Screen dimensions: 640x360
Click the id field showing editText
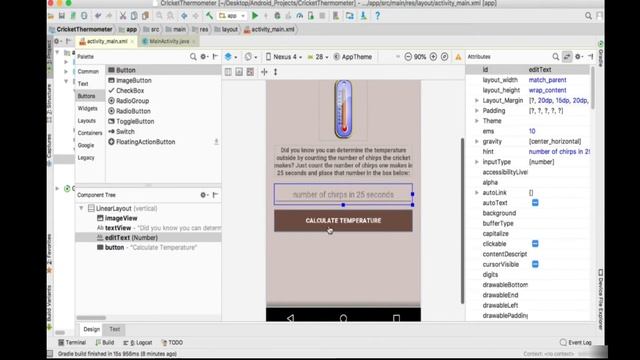coord(558,70)
